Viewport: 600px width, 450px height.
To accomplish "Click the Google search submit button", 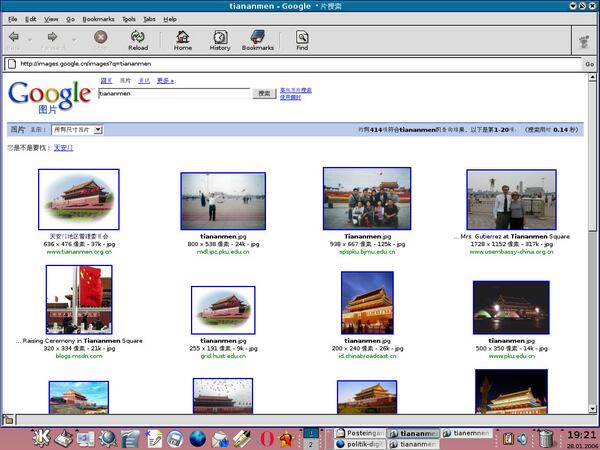I will (x=264, y=93).
